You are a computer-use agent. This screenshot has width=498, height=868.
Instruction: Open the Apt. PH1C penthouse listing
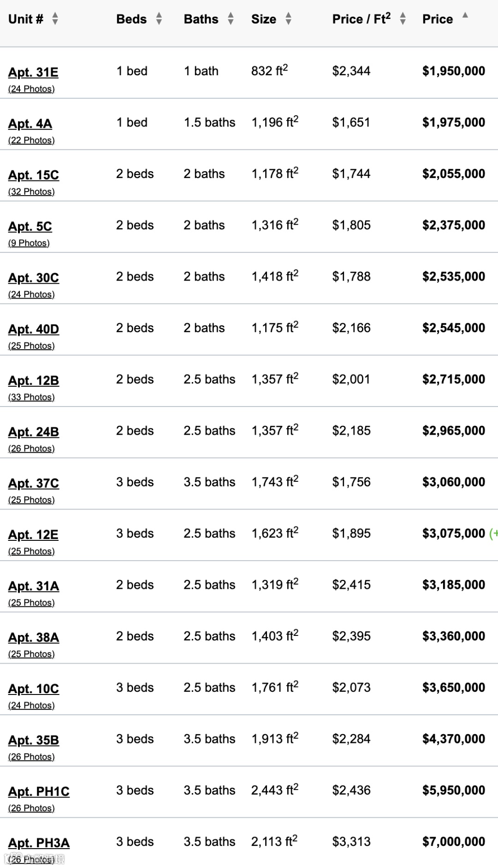tap(39, 792)
